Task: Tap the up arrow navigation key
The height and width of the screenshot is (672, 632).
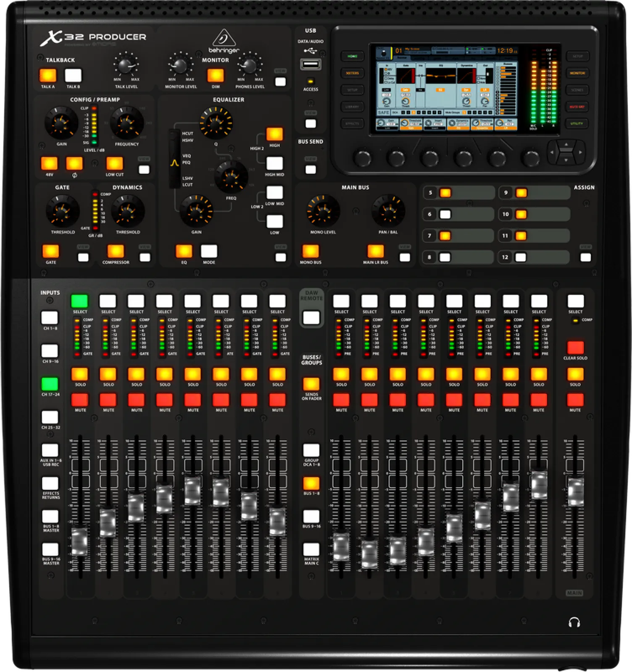Action: 566,145
